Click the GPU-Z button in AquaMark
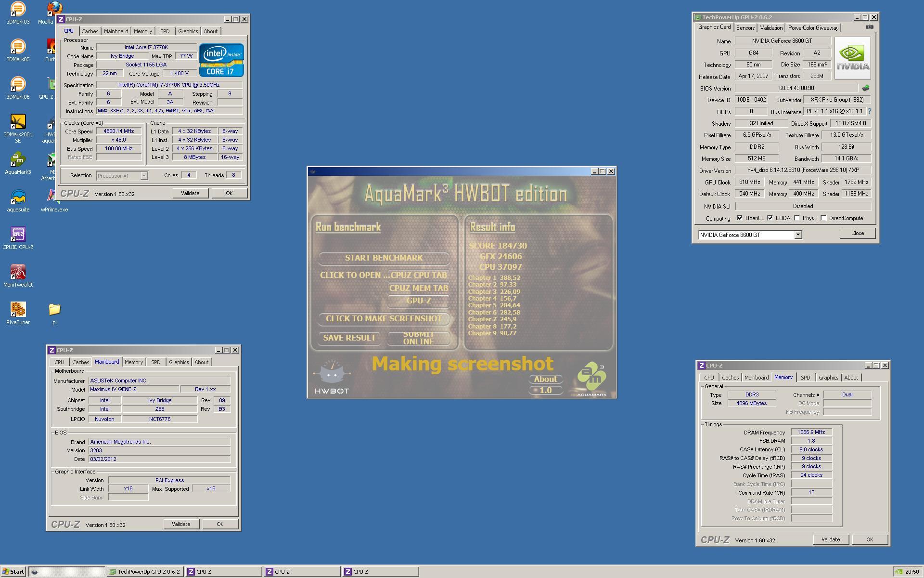This screenshot has height=578, width=924. [418, 301]
